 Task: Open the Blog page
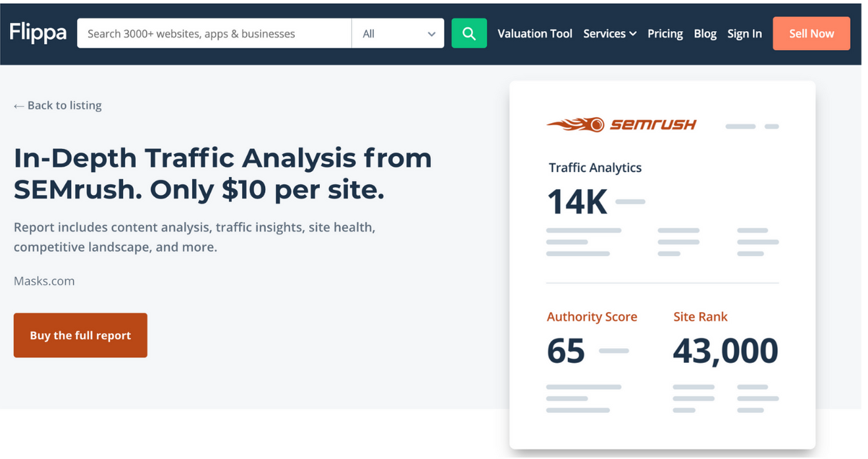tap(705, 34)
